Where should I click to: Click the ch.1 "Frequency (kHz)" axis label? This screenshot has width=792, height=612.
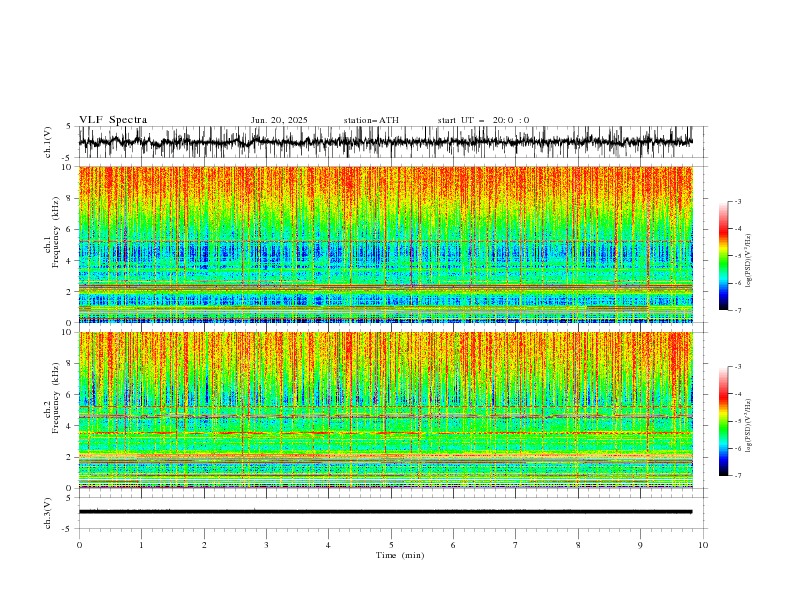coord(56,232)
